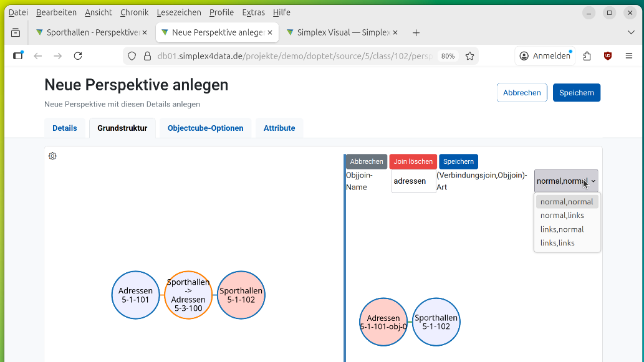Switch to the Objectcube-Optionen tab
This screenshot has width=644, height=362.
pyautogui.click(x=205, y=128)
